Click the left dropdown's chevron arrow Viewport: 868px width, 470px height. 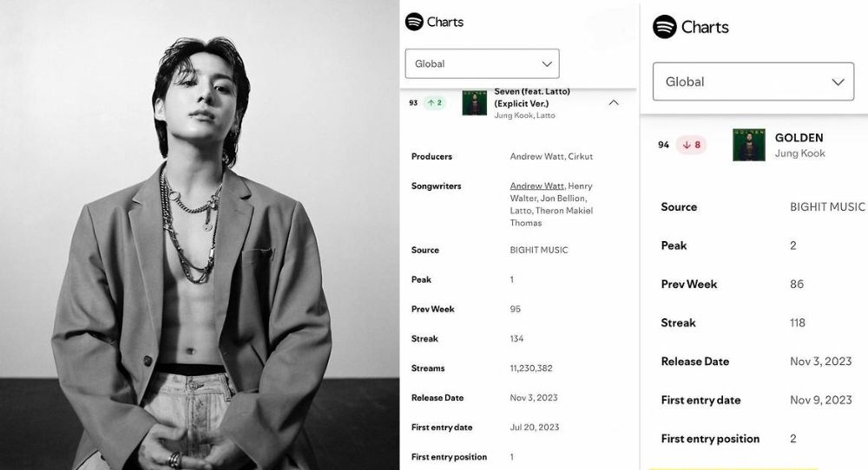(547, 64)
